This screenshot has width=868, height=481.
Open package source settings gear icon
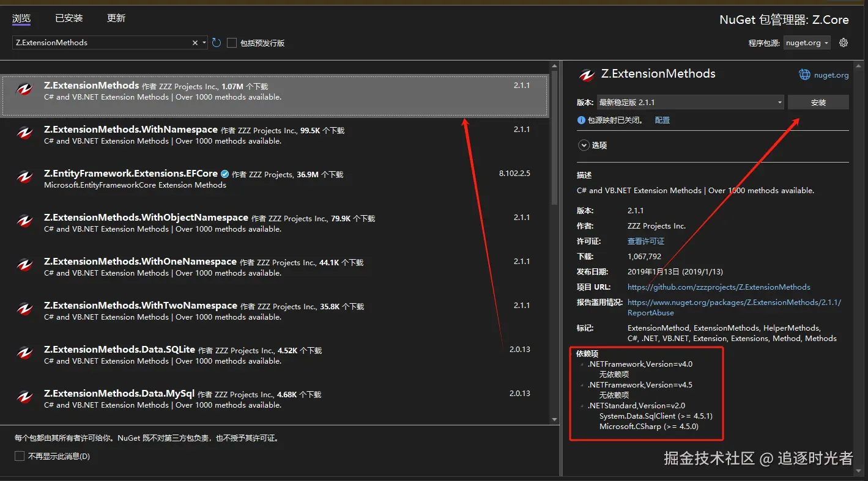pos(844,43)
